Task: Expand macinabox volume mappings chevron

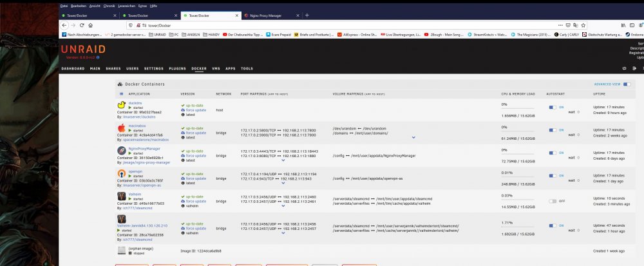Action: click(x=413, y=138)
